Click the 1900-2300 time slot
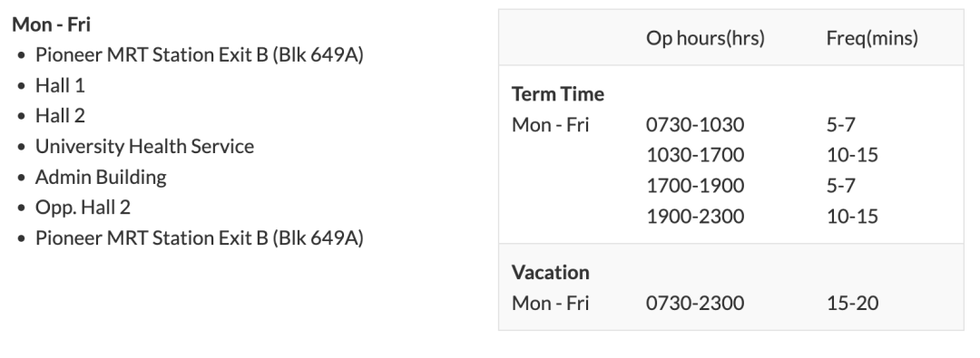Viewport: 980px width, 358px height. pyautogui.click(x=695, y=217)
